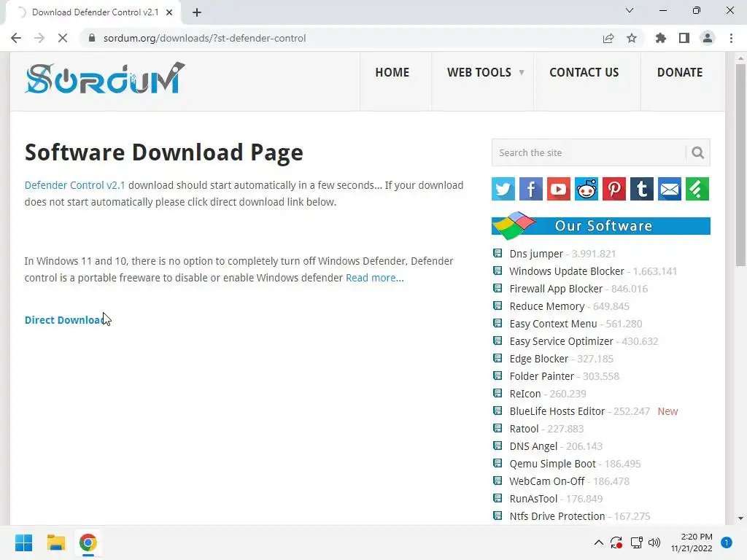The image size is (747, 560).
Task: Share this page via the share icon
Action: [608, 38]
